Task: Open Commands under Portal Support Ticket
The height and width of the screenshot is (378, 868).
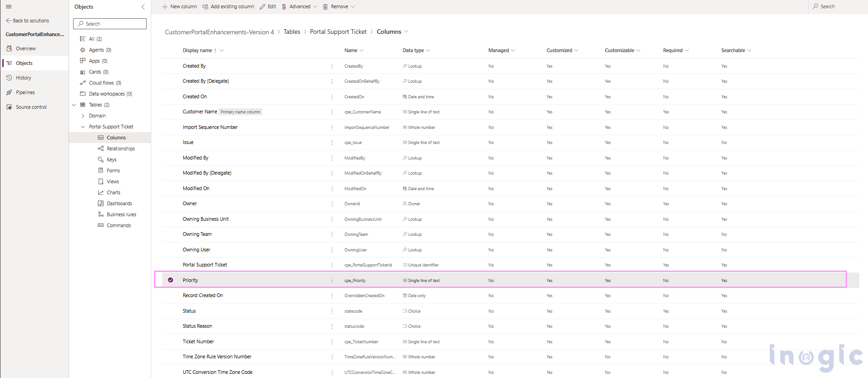Action: (x=119, y=225)
